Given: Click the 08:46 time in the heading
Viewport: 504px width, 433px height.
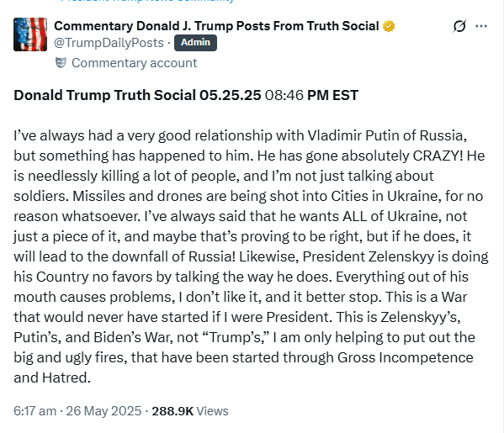Looking at the screenshot, I should coord(284,95).
